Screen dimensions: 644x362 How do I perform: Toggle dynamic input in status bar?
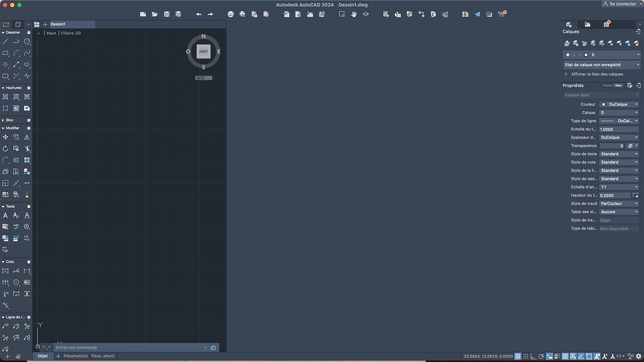point(550,356)
